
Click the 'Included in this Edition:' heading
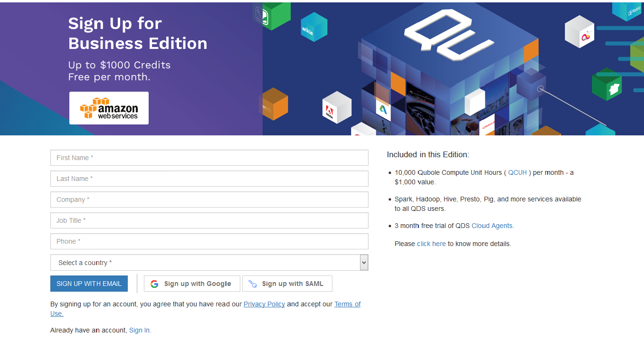(428, 154)
